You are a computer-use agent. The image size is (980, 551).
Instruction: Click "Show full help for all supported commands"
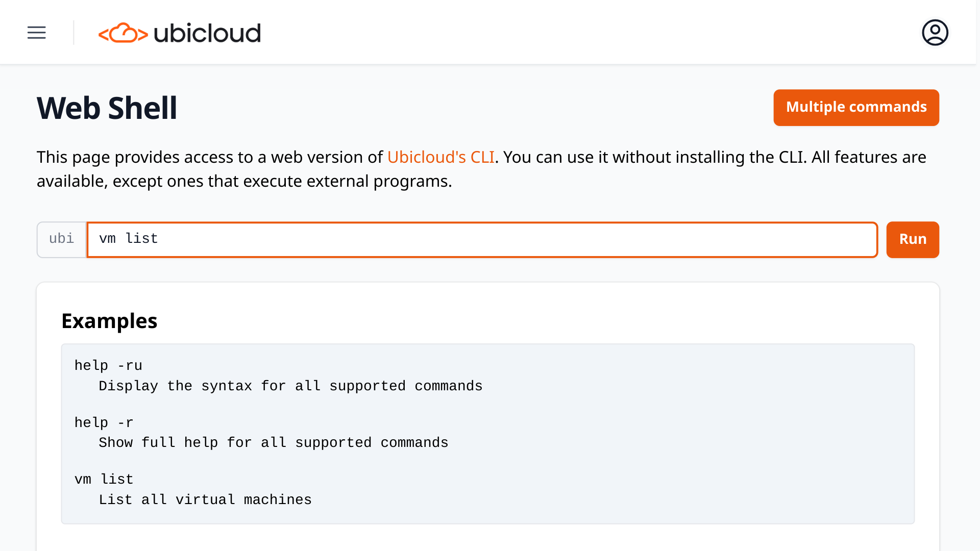tap(273, 443)
